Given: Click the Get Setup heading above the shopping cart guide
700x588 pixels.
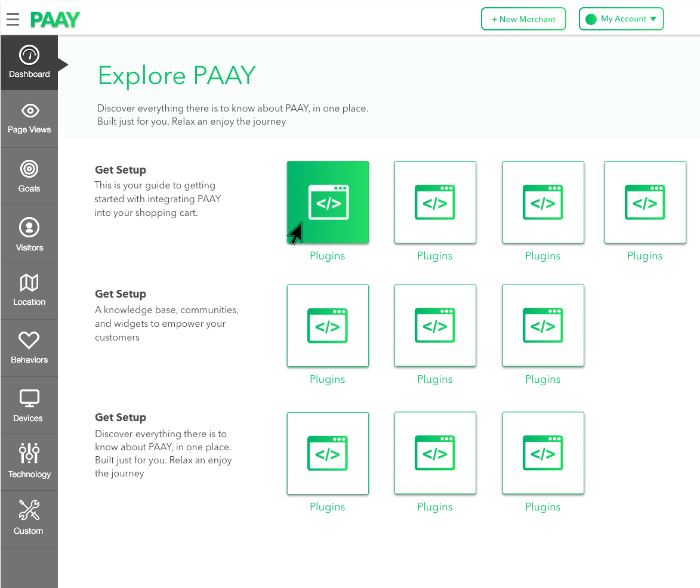Looking at the screenshot, I should 121,170.
